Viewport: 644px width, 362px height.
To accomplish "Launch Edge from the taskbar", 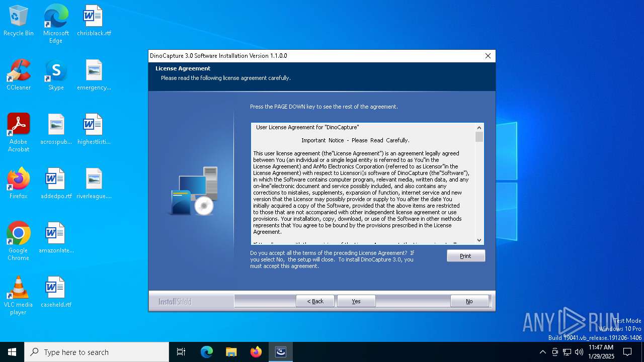I will coord(207,352).
